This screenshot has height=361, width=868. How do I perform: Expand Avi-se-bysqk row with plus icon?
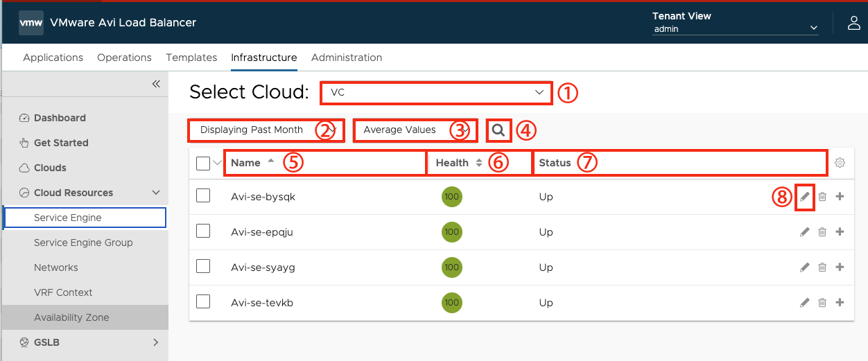pos(840,197)
